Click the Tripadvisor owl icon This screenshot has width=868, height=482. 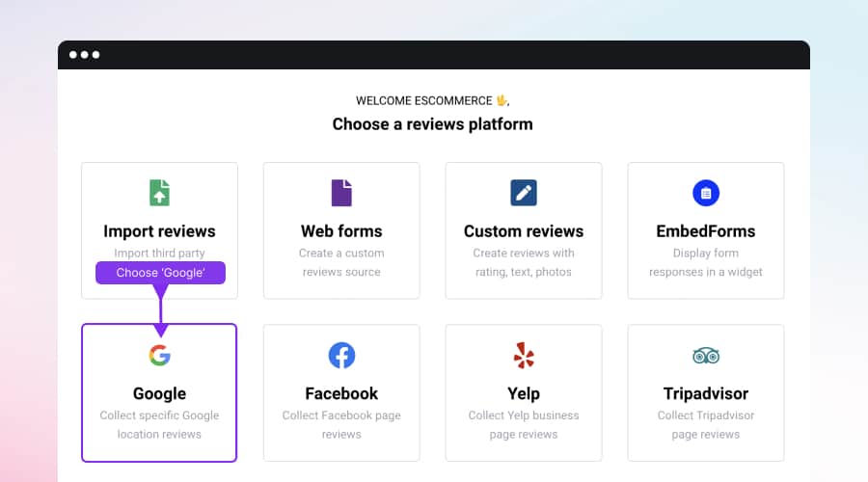point(706,356)
